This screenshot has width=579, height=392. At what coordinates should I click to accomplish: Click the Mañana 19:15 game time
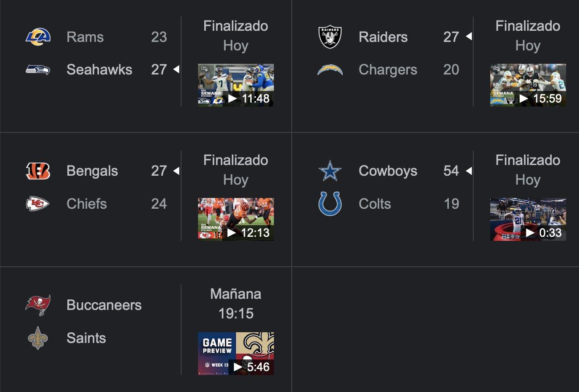tap(236, 304)
